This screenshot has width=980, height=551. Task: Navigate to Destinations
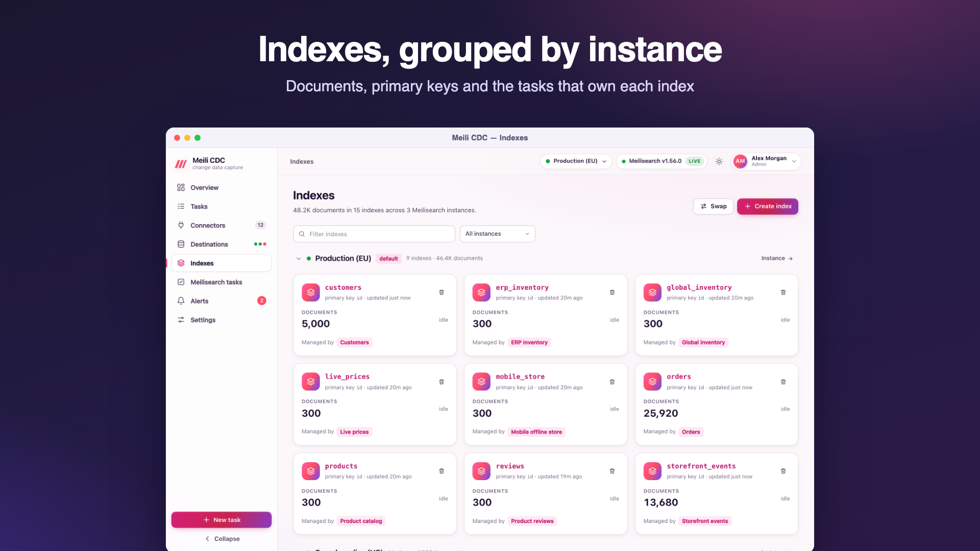tap(222, 244)
